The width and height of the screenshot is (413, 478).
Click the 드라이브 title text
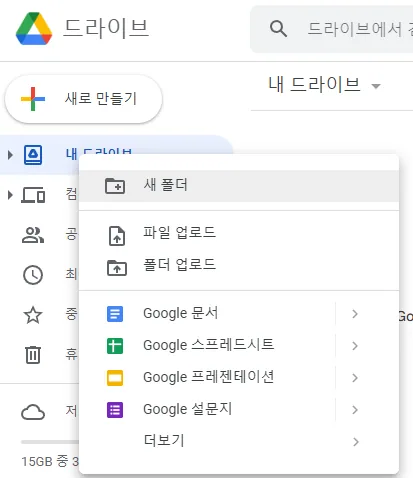pos(106,29)
